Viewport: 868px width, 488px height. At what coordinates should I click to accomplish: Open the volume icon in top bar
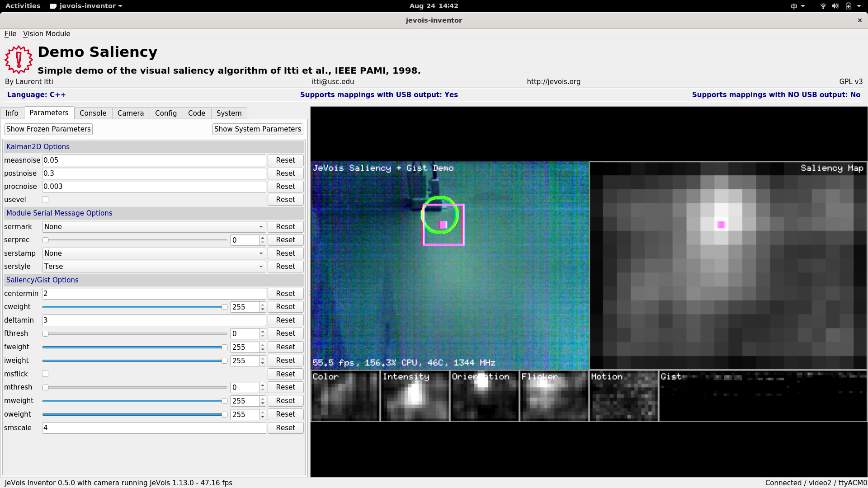pyautogui.click(x=835, y=6)
